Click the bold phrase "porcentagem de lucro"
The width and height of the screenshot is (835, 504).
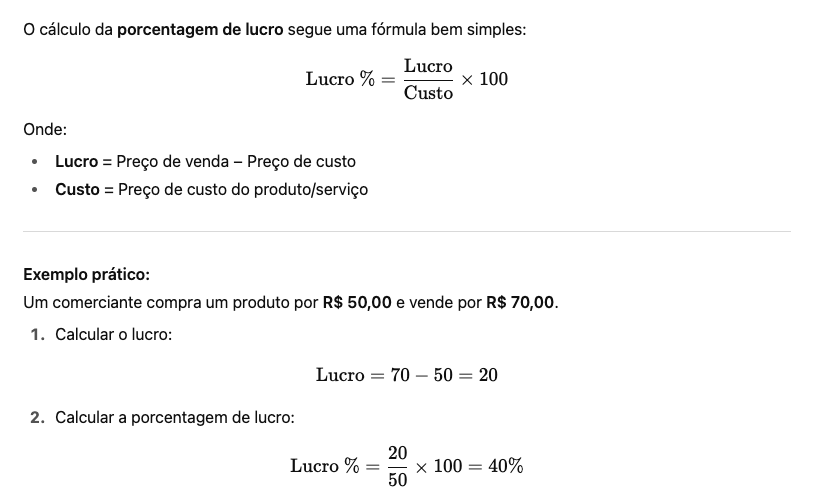click(200, 29)
